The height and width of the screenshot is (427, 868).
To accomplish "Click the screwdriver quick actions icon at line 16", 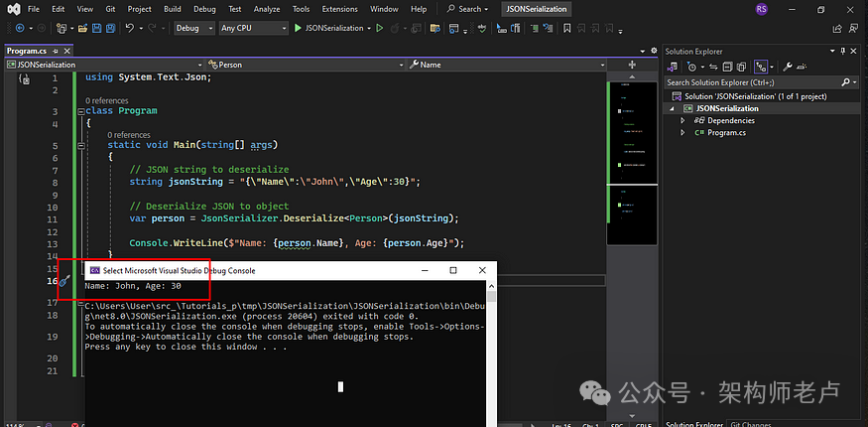I will [64, 281].
